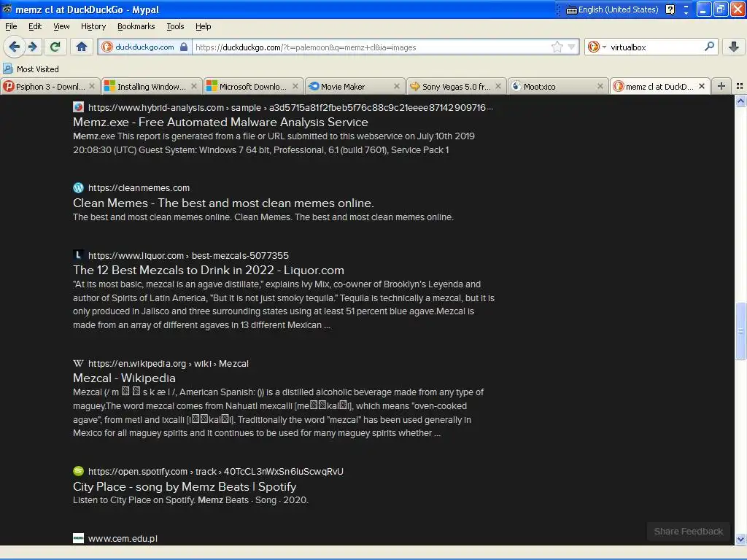This screenshot has width=747, height=560.
Task: Click the padlock site security icon
Action: coord(184,47)
